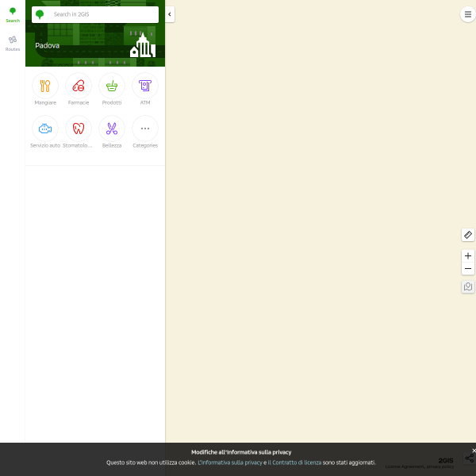Select the Bellezza scissors icon
Screen dimensions: 476x476
tap(112, 129)
